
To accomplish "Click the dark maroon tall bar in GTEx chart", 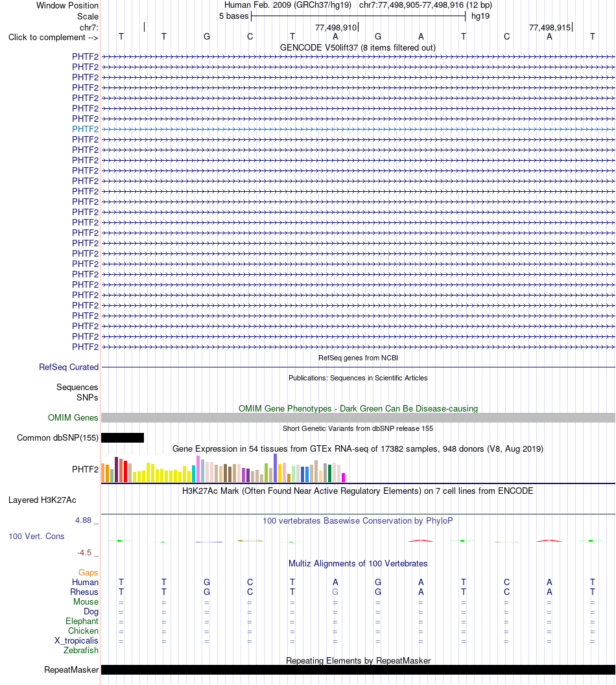I will 117,470.
